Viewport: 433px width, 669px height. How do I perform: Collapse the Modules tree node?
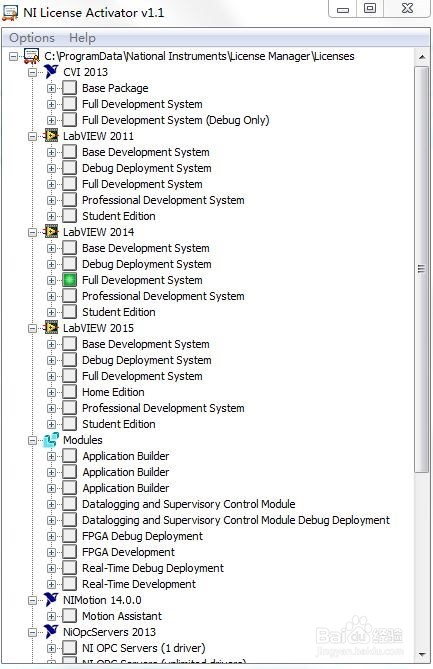pos(32,440)
